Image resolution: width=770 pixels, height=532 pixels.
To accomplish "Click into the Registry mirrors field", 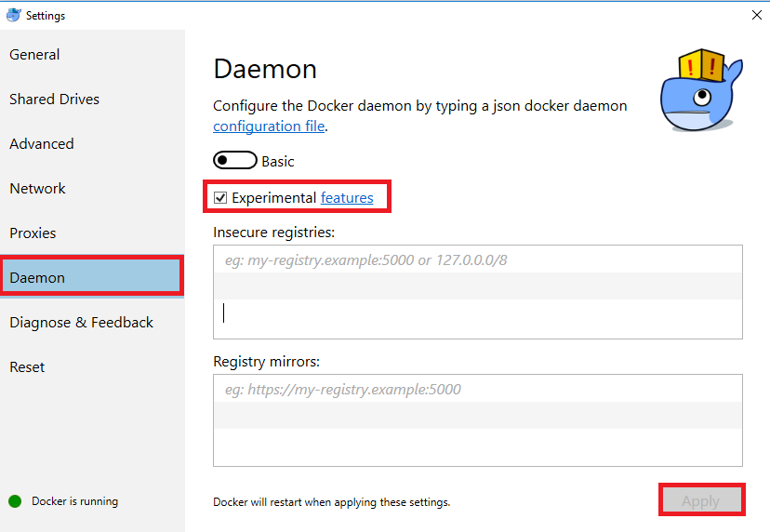I will 478,420.
